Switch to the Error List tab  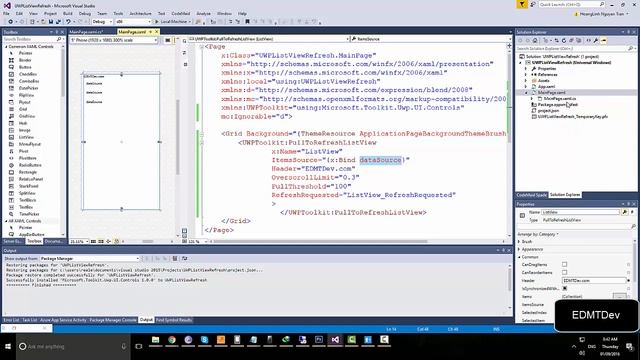[x=11, y=320]
